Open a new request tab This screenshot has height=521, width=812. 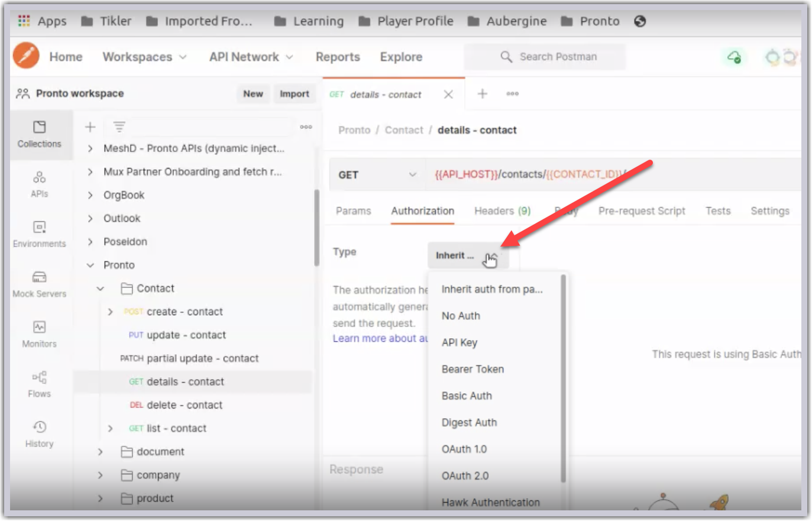point(483,93)
